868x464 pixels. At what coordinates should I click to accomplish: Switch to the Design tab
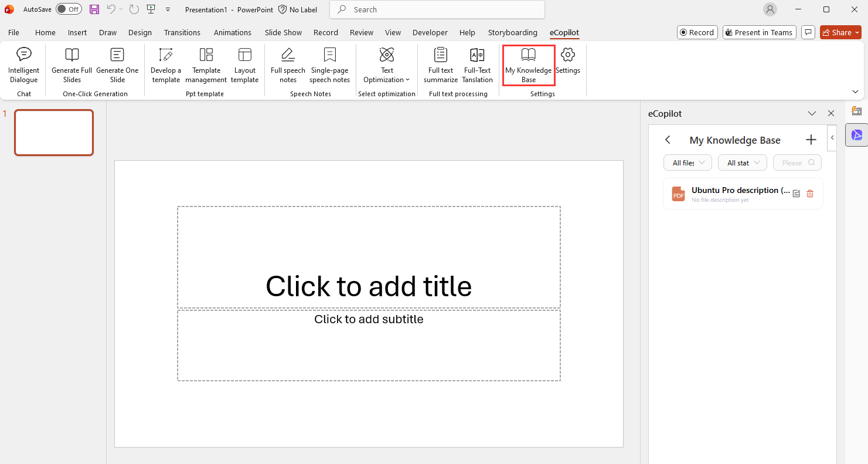click(x=140, y=33)
